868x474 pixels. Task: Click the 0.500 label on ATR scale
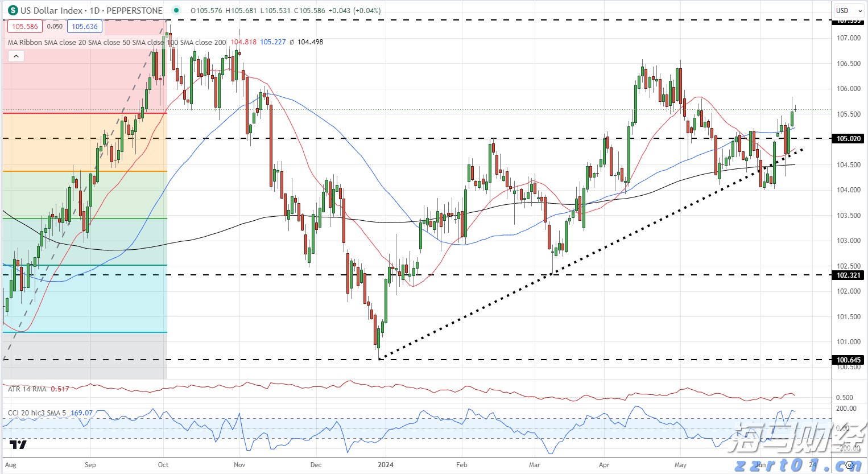[x=845, y=398]
